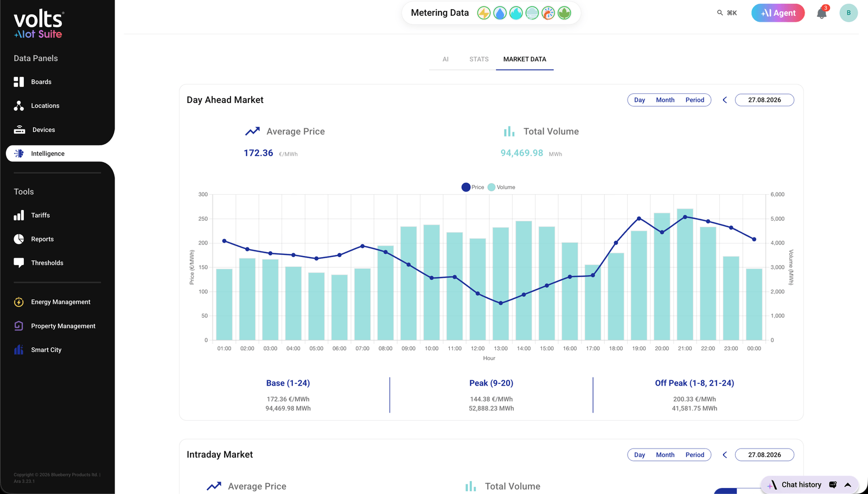Screen dimensions: 868x494
Task: Open Chat history label
Action: pos(801,485)
